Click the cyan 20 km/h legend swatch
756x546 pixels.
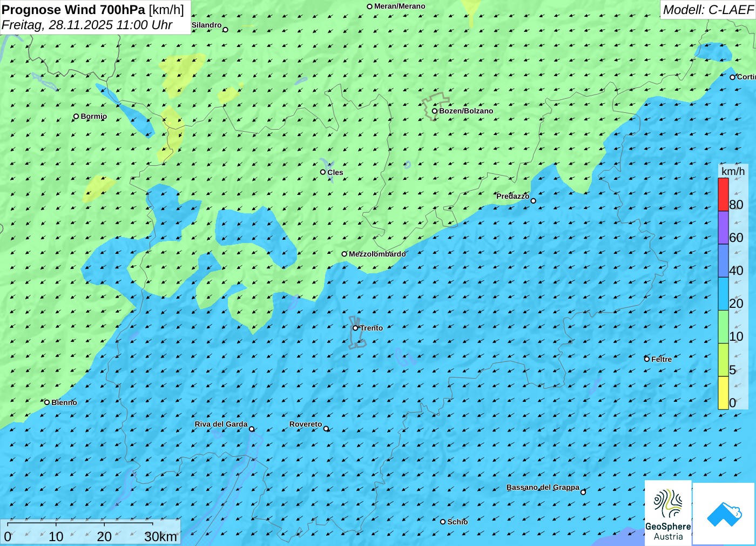(x=723, y=294)
